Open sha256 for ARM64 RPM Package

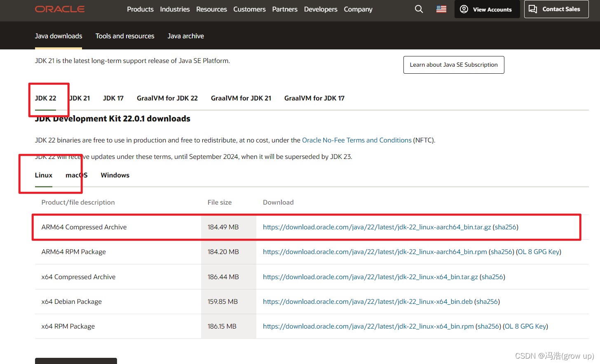click(x=502, y=252)
